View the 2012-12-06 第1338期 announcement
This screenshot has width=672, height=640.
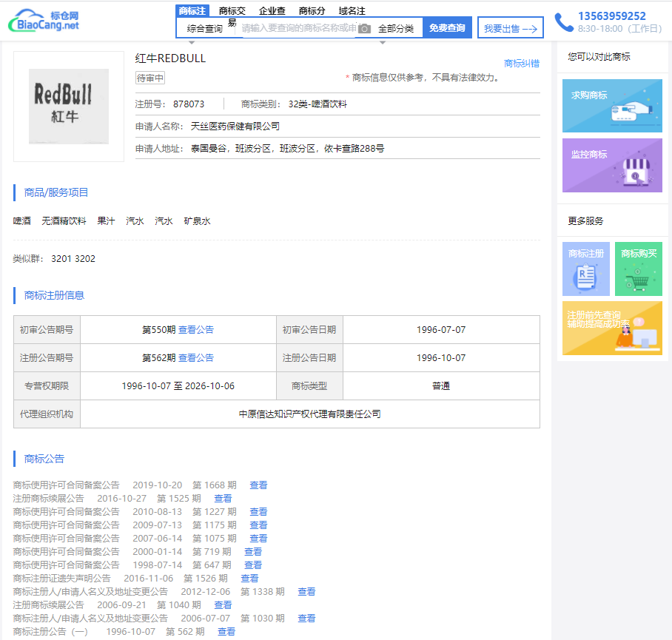[x=306, y=592]
